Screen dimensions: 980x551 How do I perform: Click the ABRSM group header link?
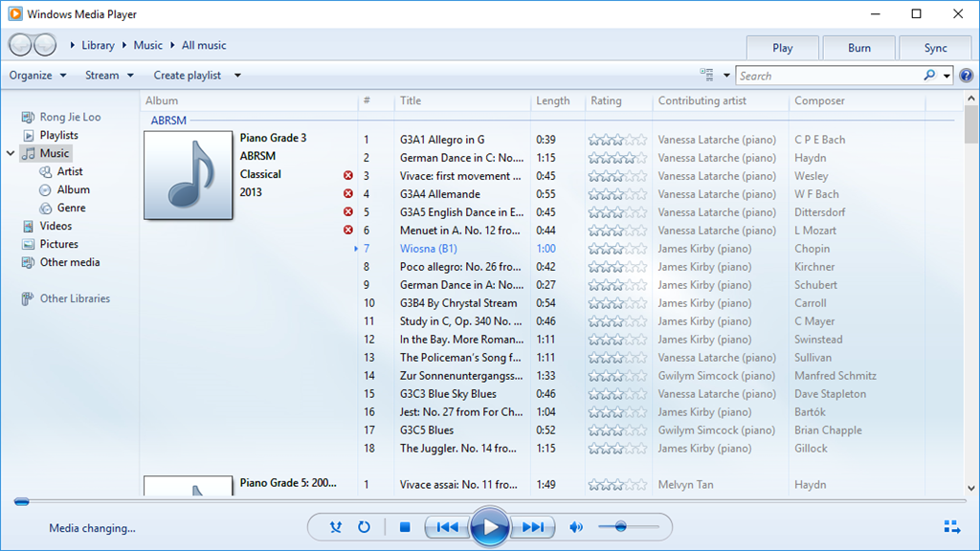pyautogui.click(x=168, y=120)
